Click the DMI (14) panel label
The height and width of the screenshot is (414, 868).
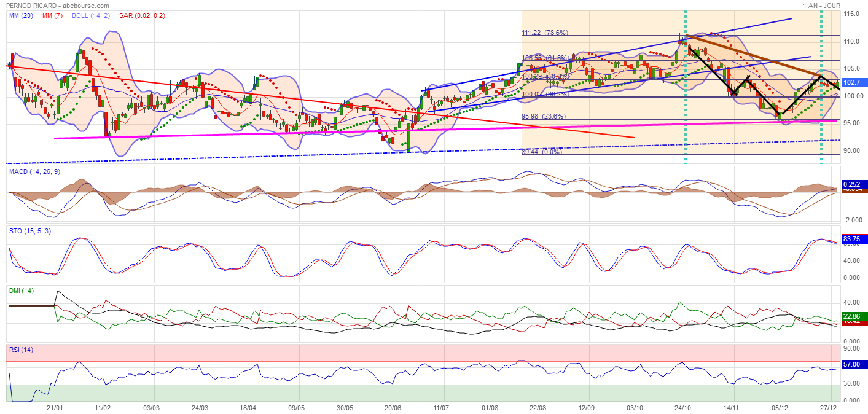pos(22,291)
